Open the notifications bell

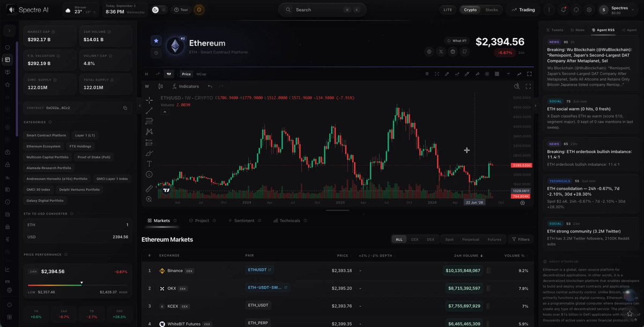(x=563, y=10)
